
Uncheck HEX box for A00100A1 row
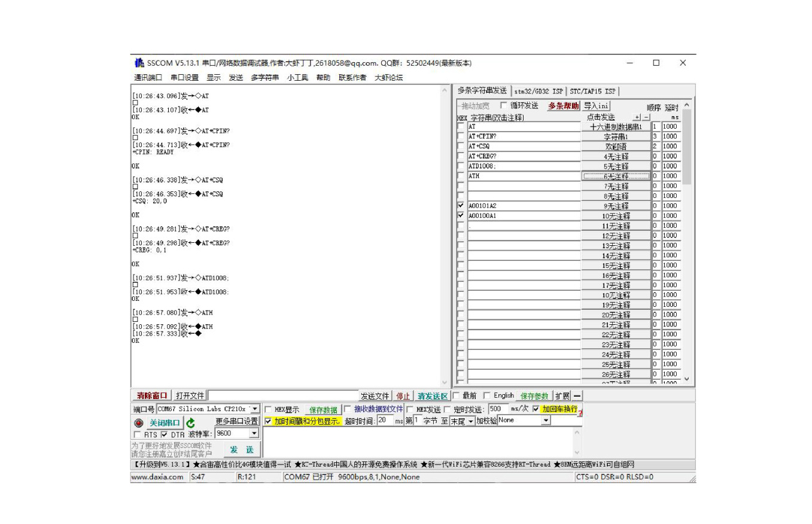coord(461,215)
